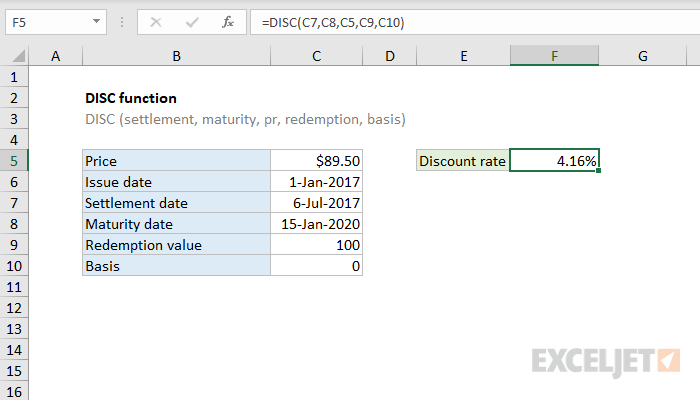Select row 11 header
This screenshot has height=400, width=700.
click(x=14, y=287)
